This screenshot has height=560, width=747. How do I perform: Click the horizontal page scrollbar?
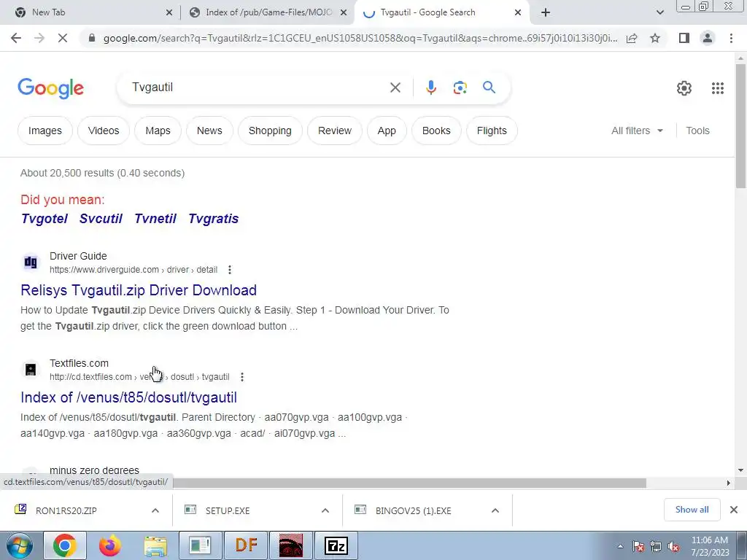pyautogui.click(x=410, y=483)
